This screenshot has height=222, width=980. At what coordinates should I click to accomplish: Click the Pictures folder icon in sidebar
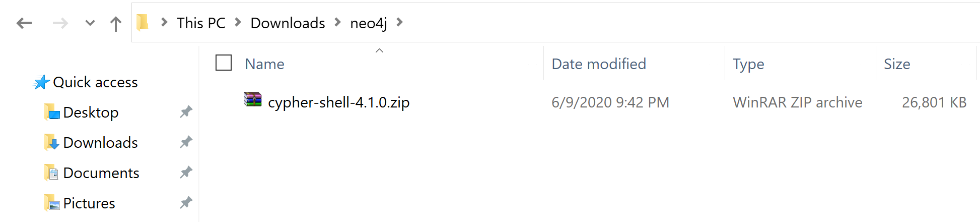click(51, 203)
